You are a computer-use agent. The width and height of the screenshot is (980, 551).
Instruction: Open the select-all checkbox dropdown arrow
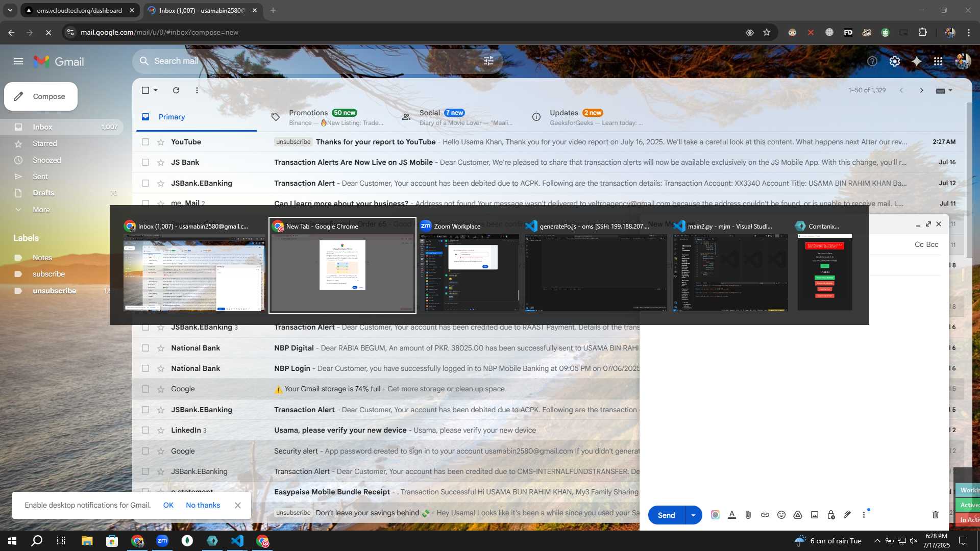[156, 90]
